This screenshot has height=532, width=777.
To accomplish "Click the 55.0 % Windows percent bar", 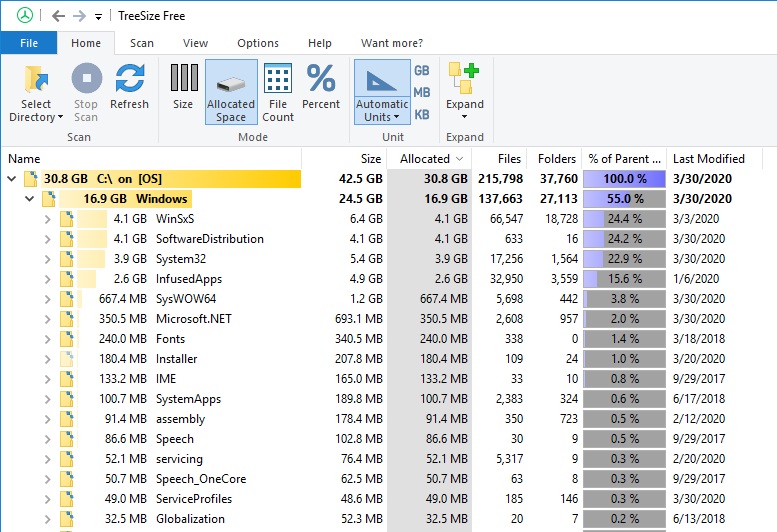I will click(624, 199).
